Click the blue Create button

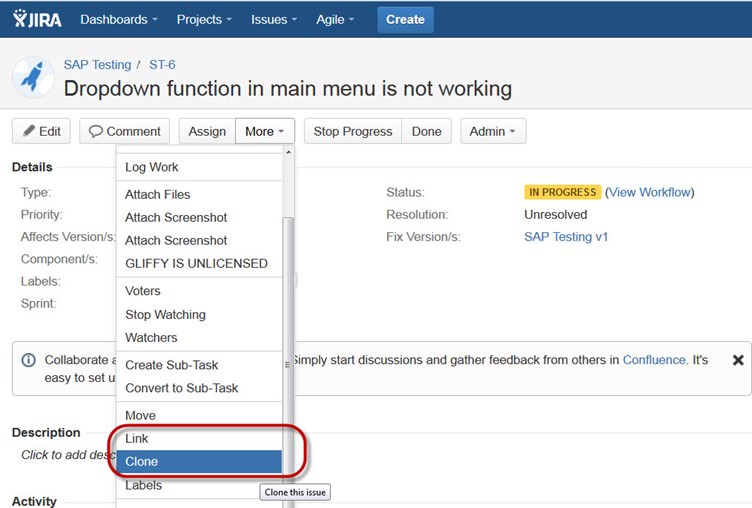click(405, 19)
